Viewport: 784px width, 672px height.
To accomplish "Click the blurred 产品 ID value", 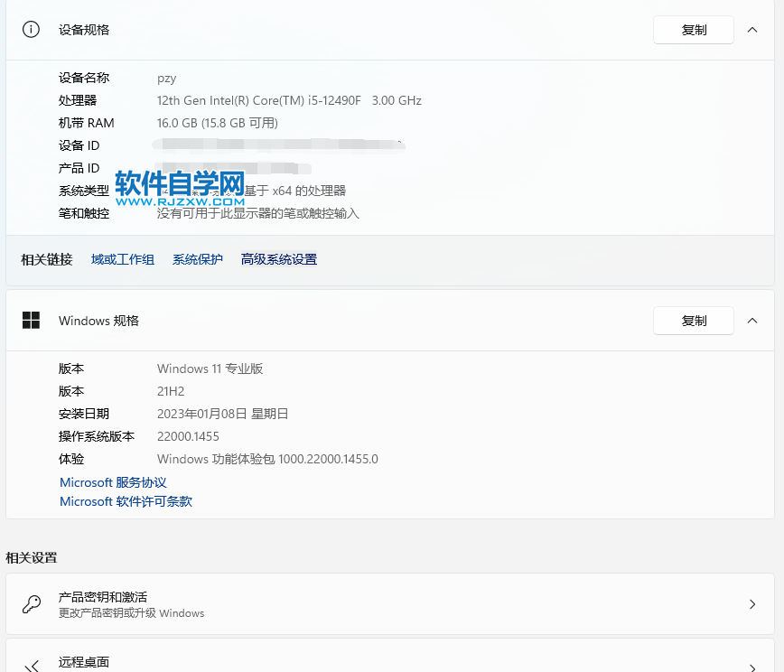I will click(x=233, y=168).
